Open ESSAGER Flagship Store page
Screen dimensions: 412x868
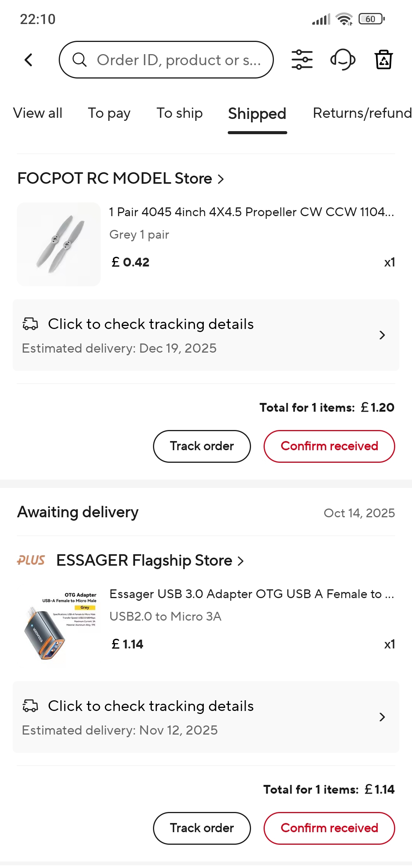tap(150, 561)
